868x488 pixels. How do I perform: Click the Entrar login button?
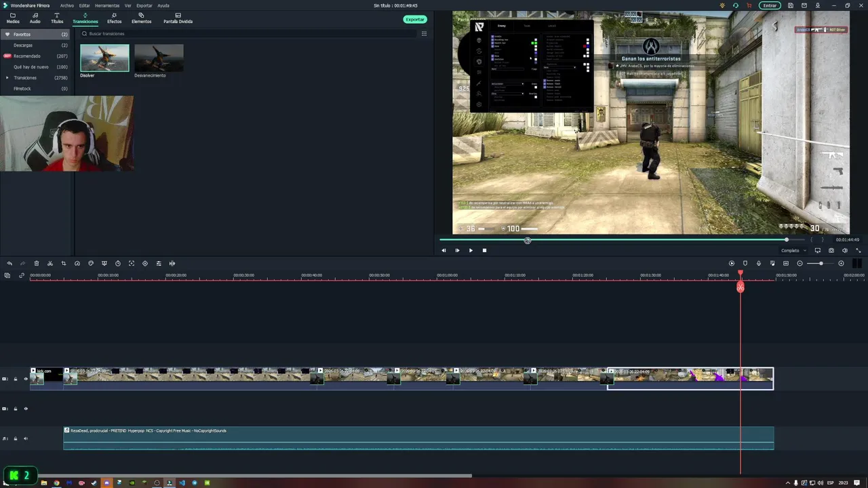[770, 5]
